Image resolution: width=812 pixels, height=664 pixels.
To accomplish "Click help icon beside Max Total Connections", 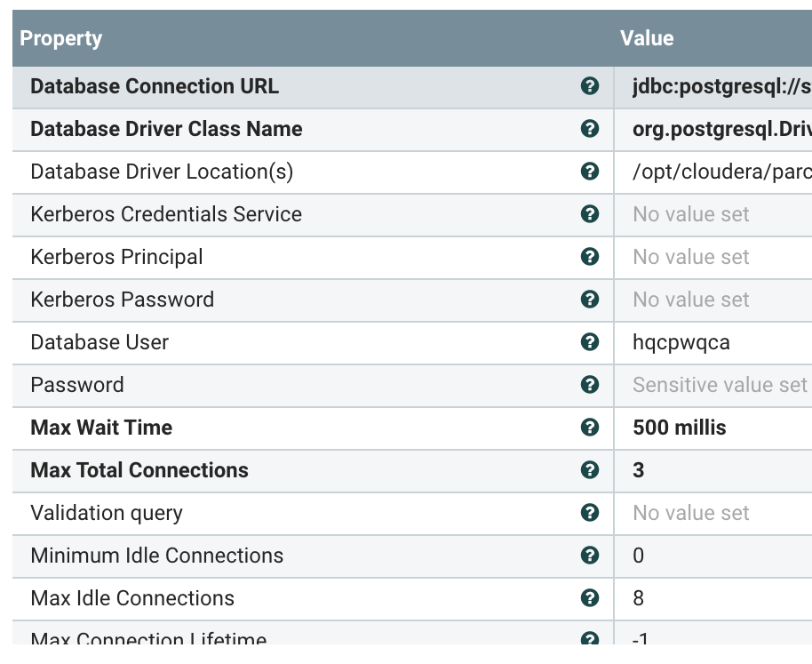I will coord(589,470).
